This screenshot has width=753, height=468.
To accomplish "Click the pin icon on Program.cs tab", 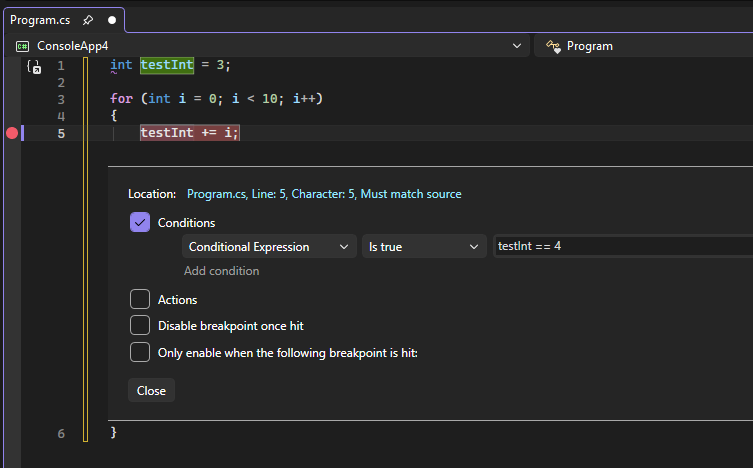I will coord(88,20).
